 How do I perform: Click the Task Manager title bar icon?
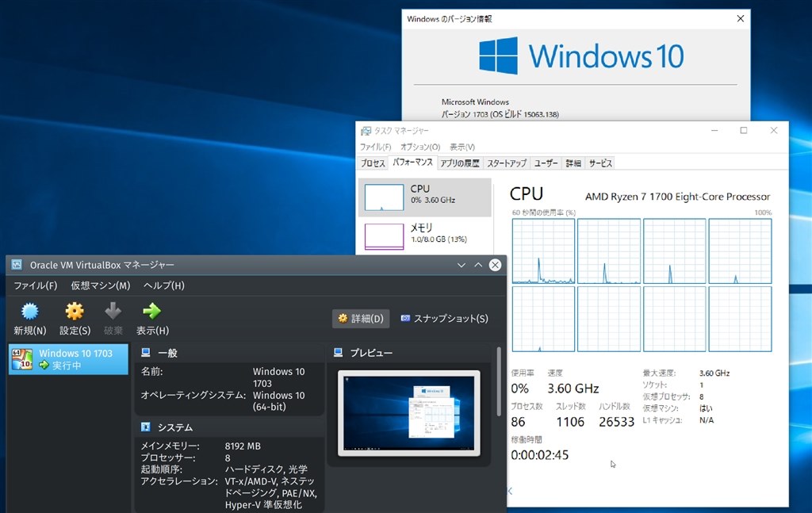[x=366, y=131]
